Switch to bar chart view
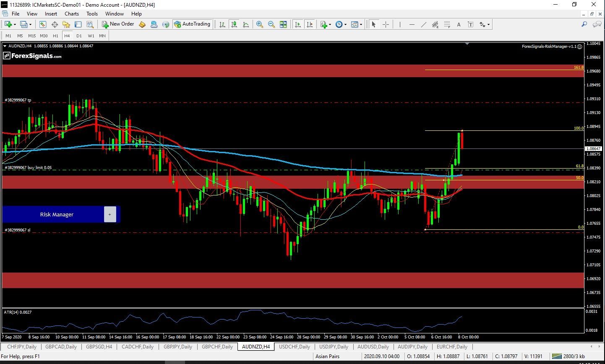This screenshot has width=605, height=364. (222, 24)
